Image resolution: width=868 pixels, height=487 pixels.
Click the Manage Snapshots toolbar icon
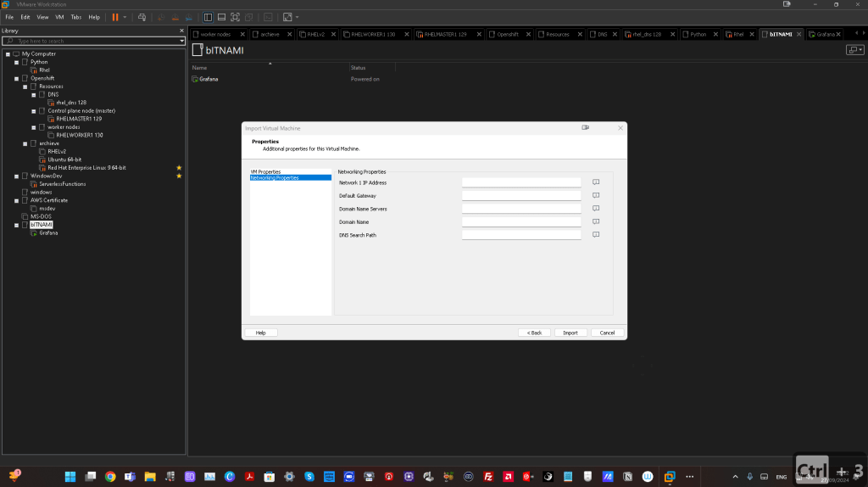click(x=189, y=17)
